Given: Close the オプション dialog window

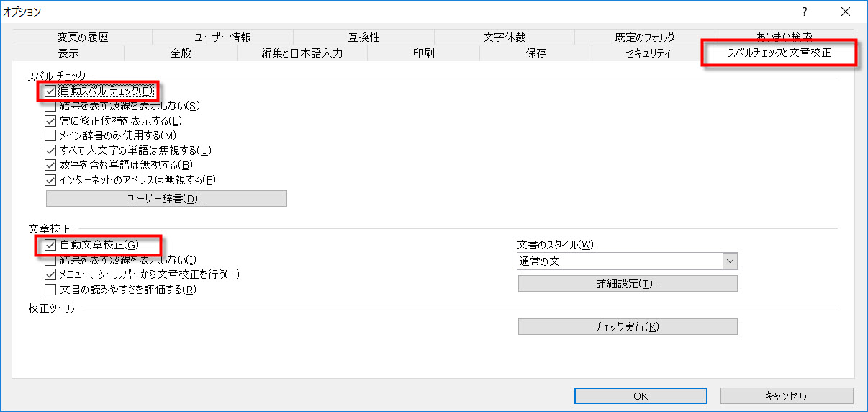Looking at the screenshot, I should 845,12.
